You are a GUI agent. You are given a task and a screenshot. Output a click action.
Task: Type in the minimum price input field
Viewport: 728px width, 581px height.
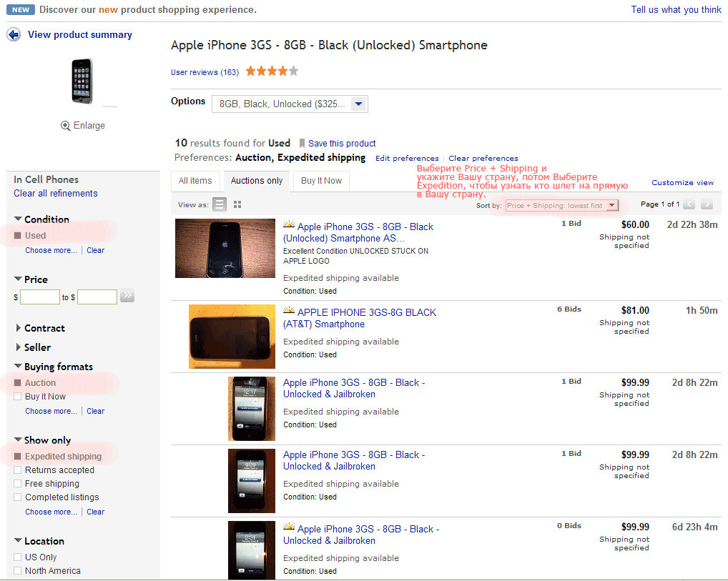40,297
